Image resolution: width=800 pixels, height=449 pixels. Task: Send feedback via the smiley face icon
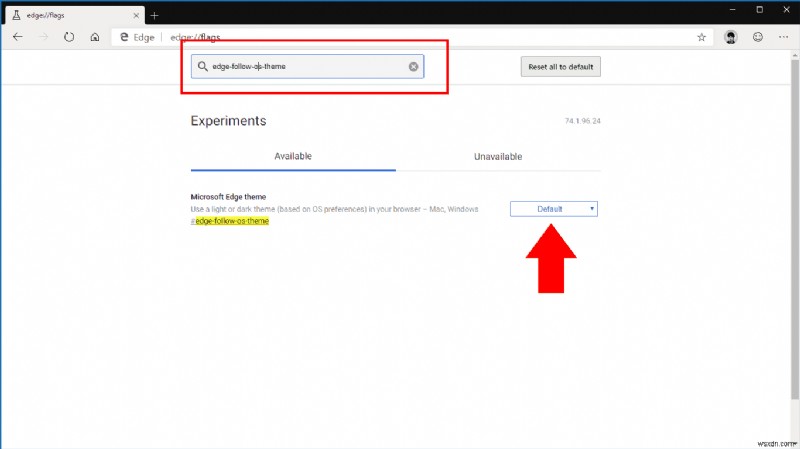[x=758, y=37]
